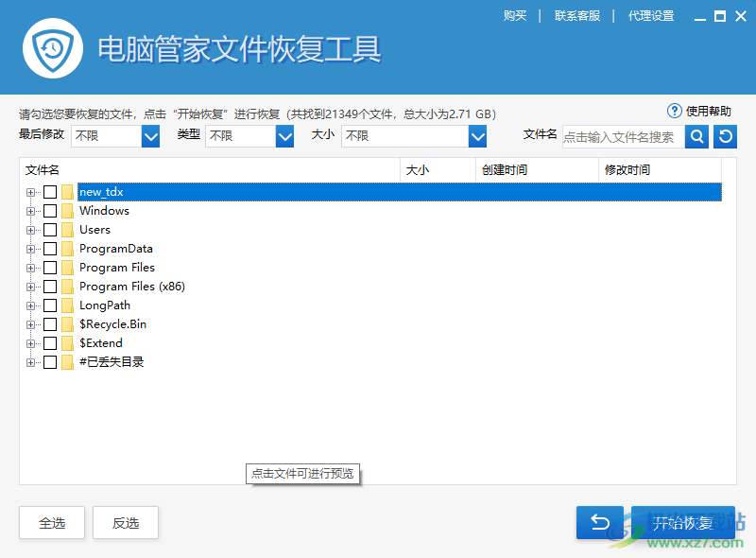The width and height of the screenshot is (756, 558).
Task: Select the Program Files (x86) checkbox
Action: coord(50,287)
